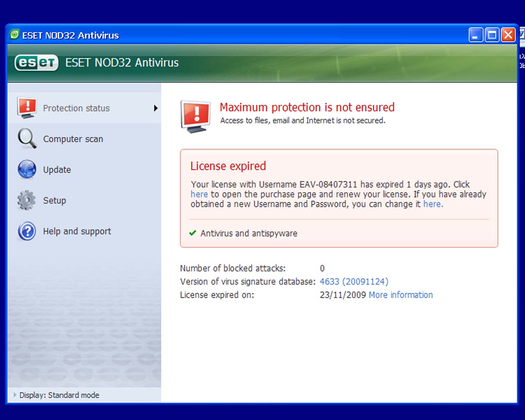Minimize the ESET NOD32 Antivirus window

click(476, 35)
